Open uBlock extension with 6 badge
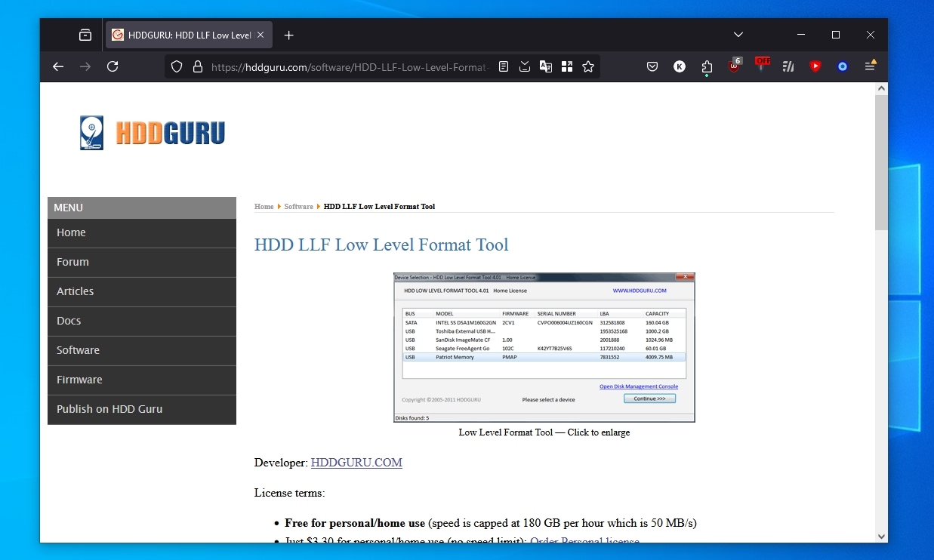The height and width of the screenshot is (560, 934). [734, 66]
